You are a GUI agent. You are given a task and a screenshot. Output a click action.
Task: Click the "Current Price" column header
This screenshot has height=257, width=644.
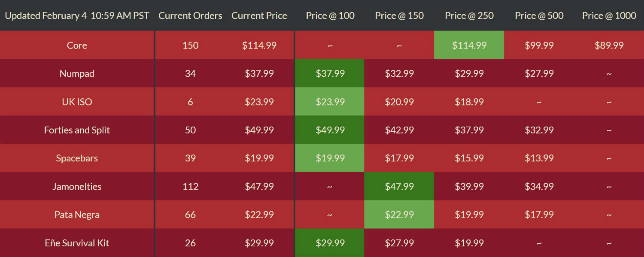(x=259, y=16)
